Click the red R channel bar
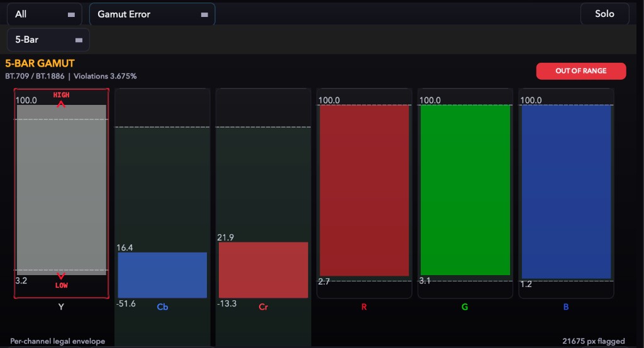 coord(364,190)
